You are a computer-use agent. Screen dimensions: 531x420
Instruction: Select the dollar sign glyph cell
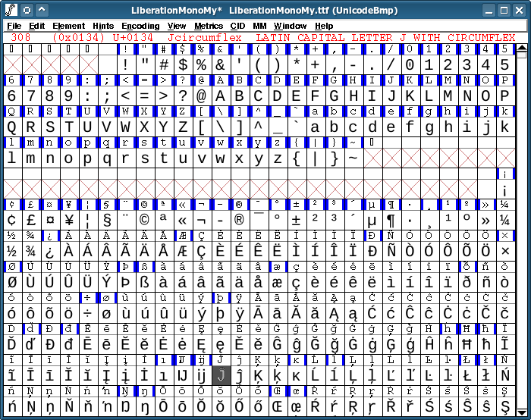[183, 64]
